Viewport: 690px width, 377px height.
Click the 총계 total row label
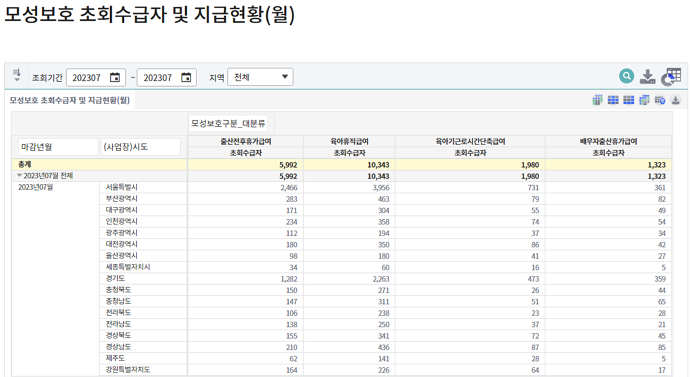(x=25, y=164)
